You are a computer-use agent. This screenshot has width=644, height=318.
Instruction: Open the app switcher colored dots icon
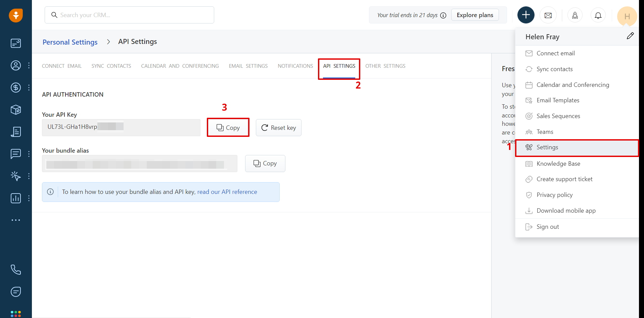16,314
